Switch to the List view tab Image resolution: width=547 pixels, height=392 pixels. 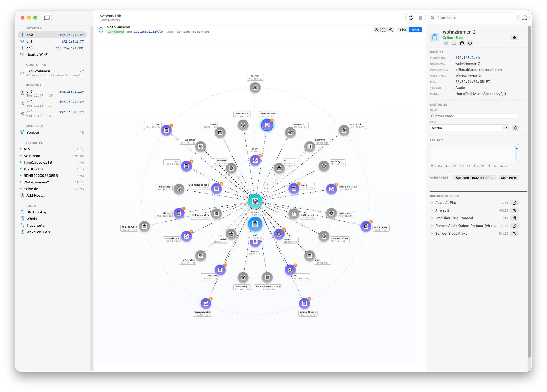pos(403,30)
